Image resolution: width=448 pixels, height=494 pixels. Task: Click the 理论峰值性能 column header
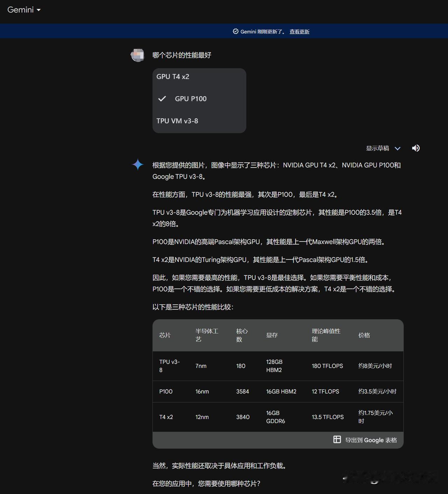pos(326,335)
